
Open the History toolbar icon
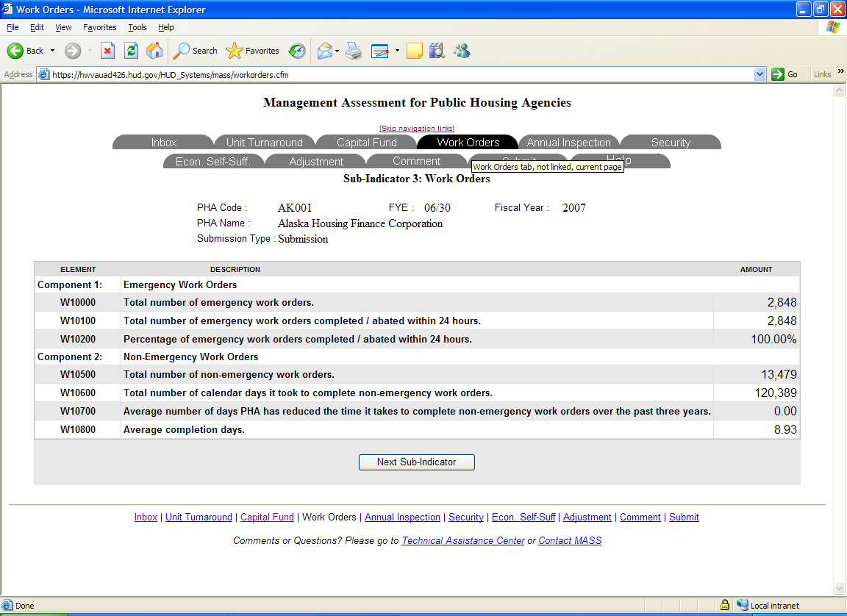[297, 51]
